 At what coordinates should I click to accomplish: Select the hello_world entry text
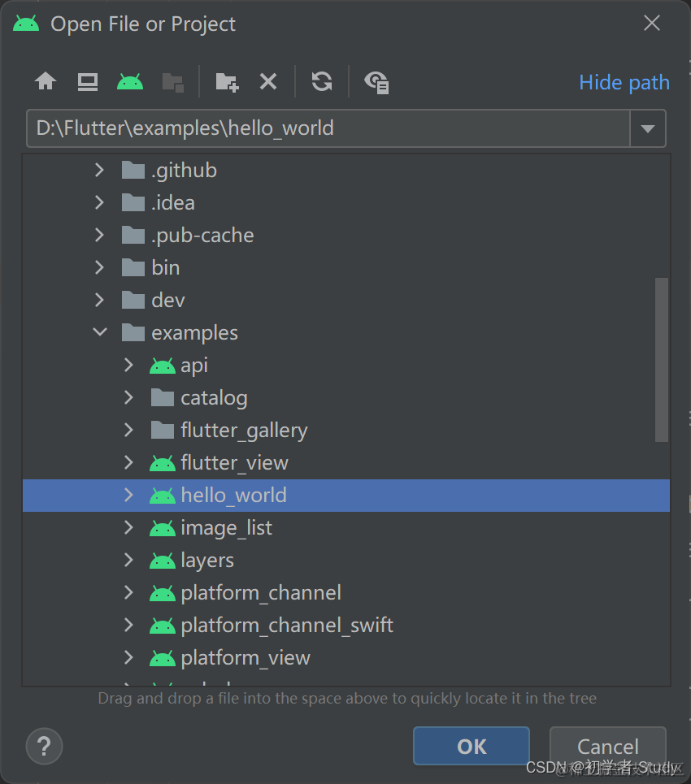pyautogui.click(x=233, y=496)
